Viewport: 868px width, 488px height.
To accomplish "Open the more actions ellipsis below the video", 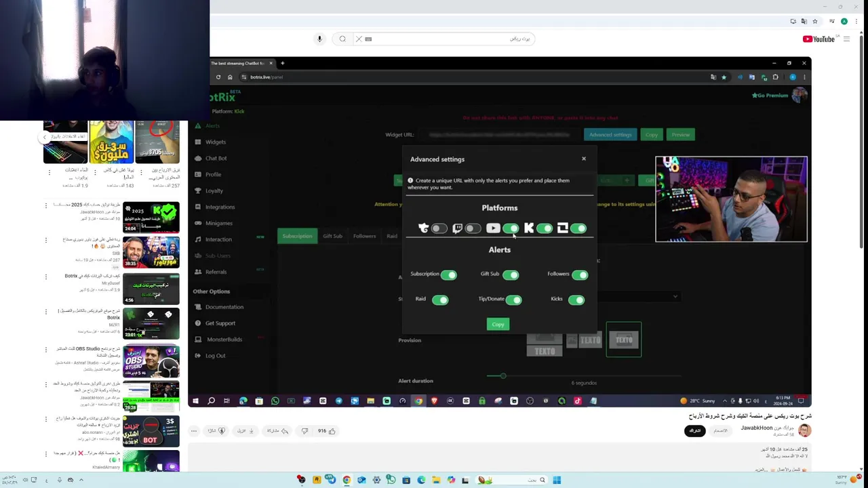I will pyautogui.click(x=194, y=430).
